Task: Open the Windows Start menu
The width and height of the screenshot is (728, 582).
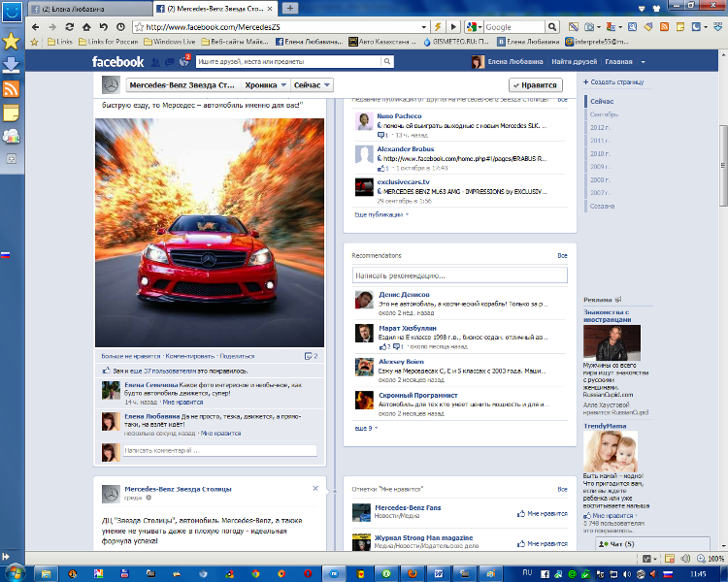Action: pos(15,572)
